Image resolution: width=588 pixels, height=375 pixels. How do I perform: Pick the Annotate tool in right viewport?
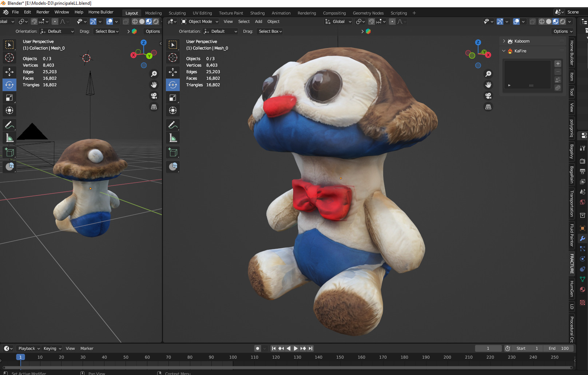(x=173, y=125)
